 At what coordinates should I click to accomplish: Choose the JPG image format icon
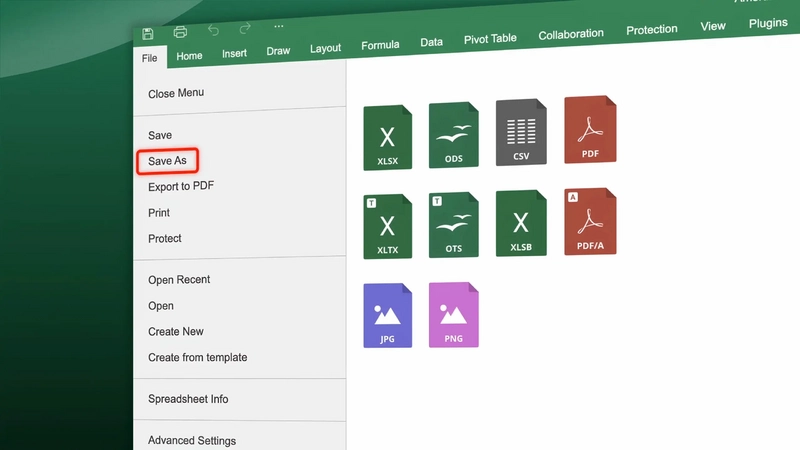(x=387, y=315)
